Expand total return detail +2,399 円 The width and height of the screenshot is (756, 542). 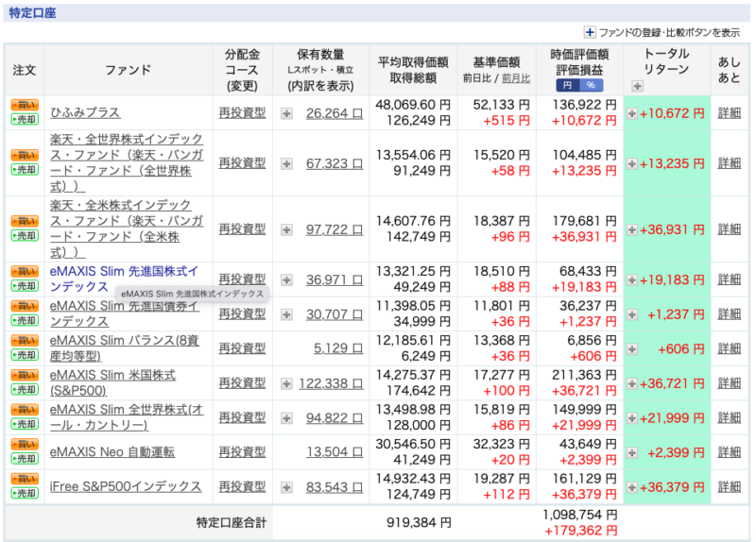pos(632,453)
